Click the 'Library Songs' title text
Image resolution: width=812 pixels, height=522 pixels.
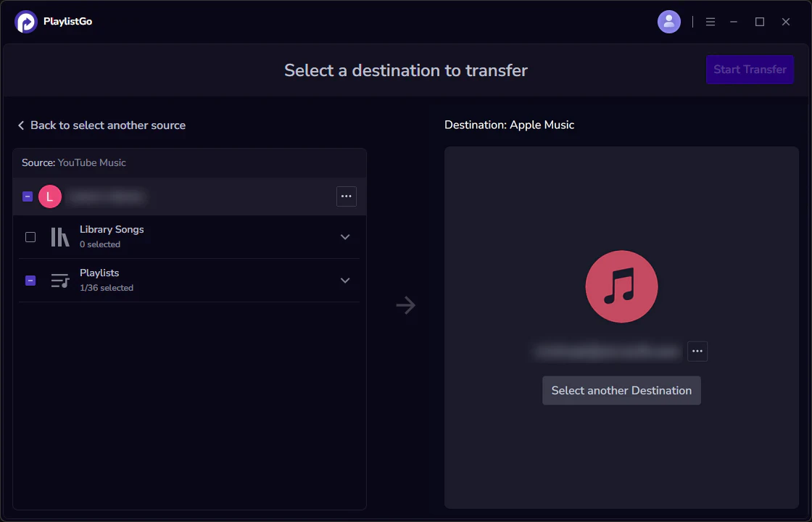112,229
